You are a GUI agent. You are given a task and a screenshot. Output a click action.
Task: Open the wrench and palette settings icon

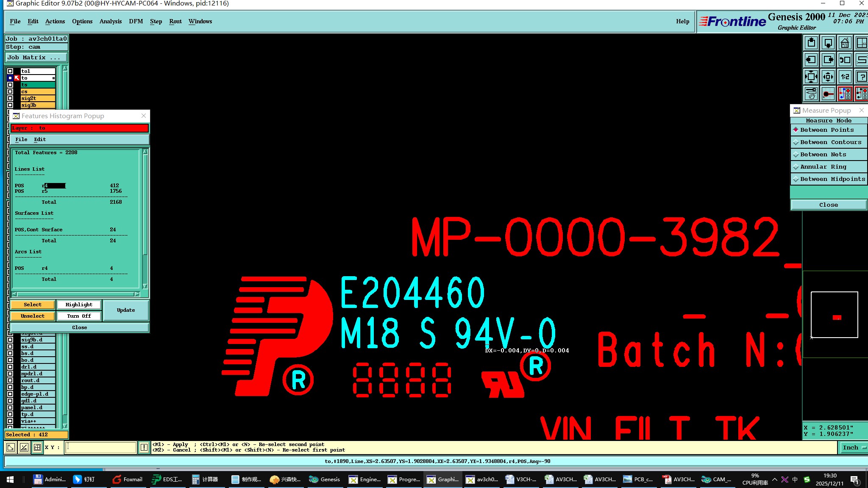coord(811,94)
